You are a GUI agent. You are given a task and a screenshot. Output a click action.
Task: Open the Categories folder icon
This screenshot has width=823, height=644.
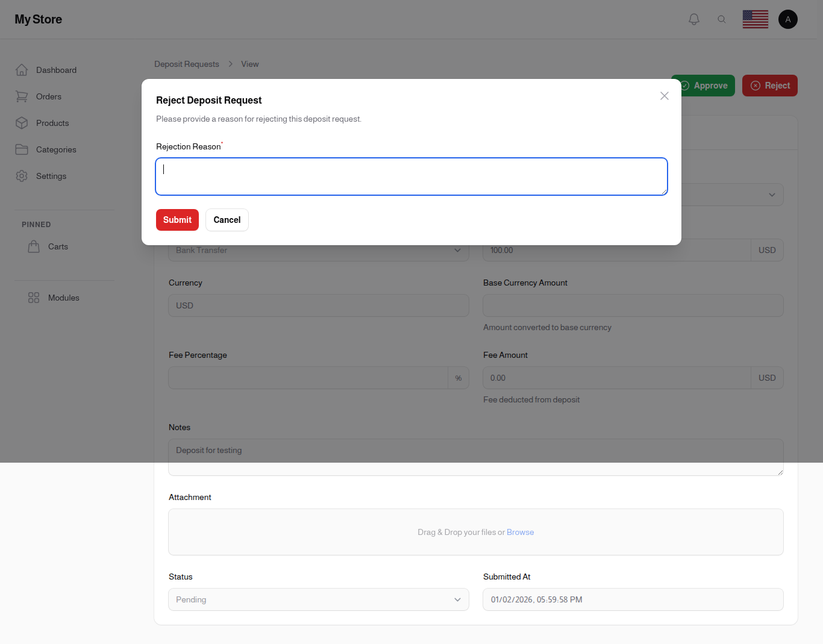[22, 149]
